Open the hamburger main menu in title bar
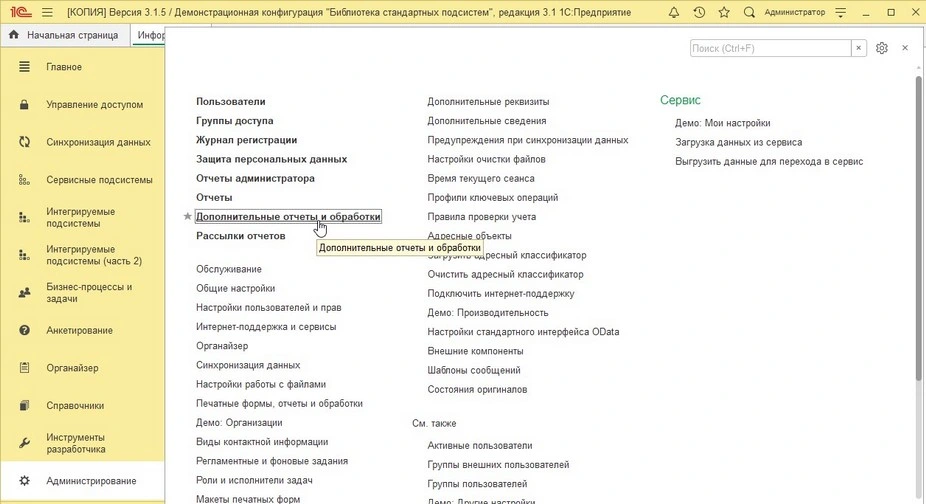Screen dimensions: 926x504 (x=46, y=12)
